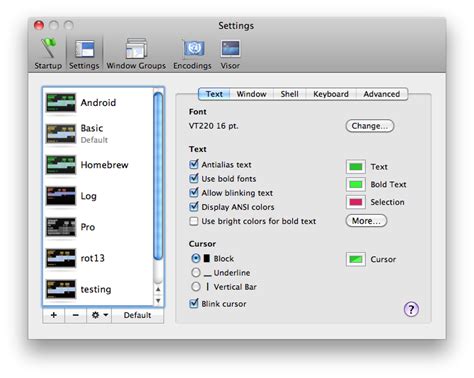This screenshot has height=378, width=474.
Task: Switch to the Text tab
Action: click(x=214, y=94)
